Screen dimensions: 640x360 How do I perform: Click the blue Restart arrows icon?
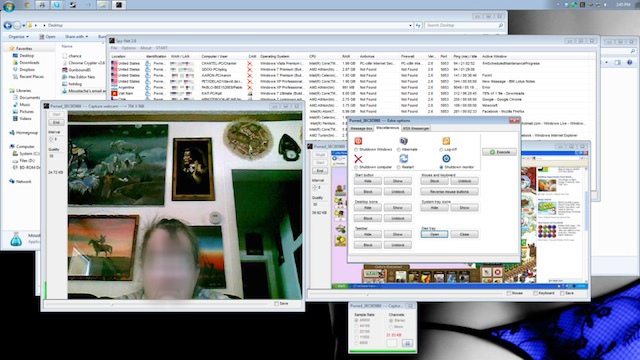click(x=403, y=159)
